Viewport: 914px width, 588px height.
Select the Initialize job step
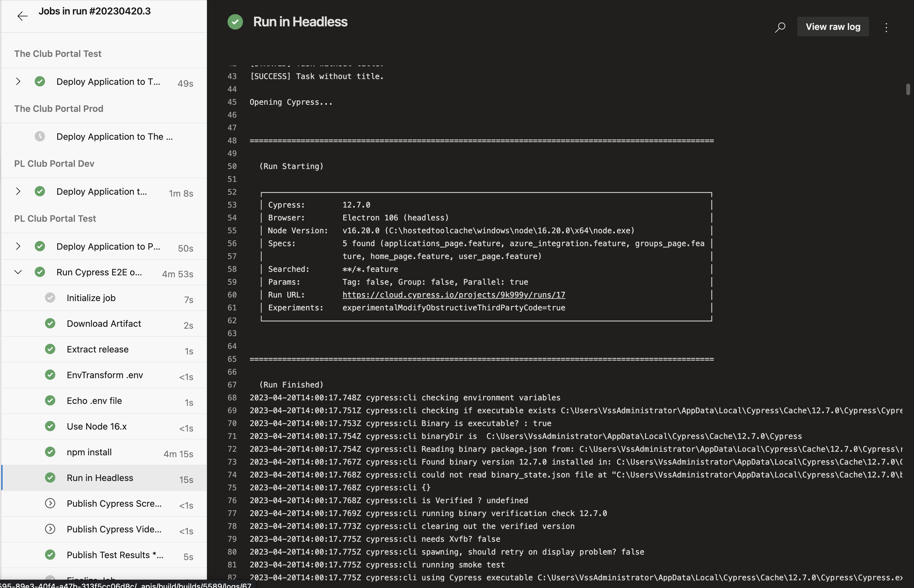coord(91,298)
